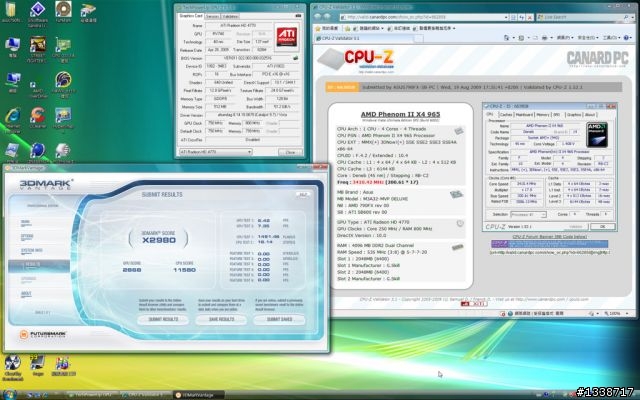Screen dimensions: 640x400
Task: Click the ATI Radeon logo in GPU-Z
Action: pos(287,37)
